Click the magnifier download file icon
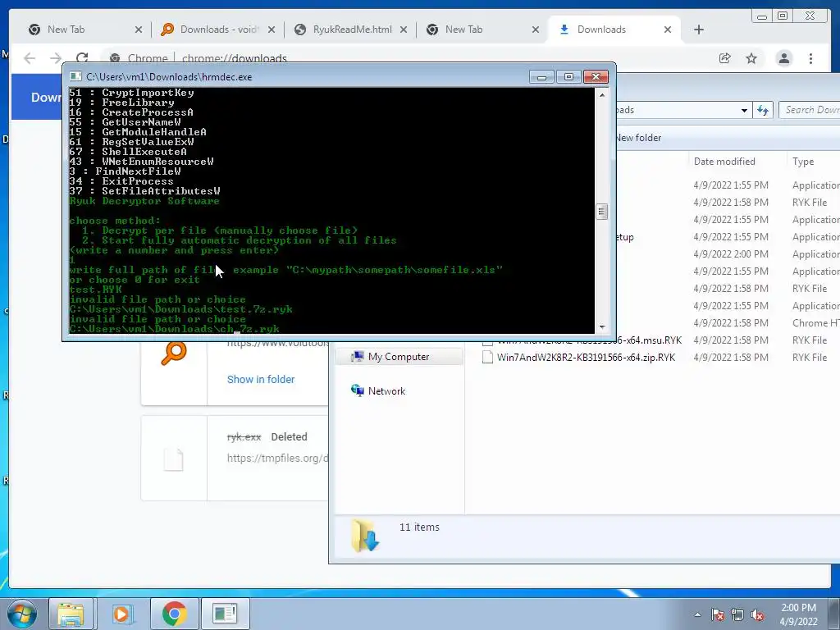The width and height of the screenshot is (840, 630). [174, 353]
